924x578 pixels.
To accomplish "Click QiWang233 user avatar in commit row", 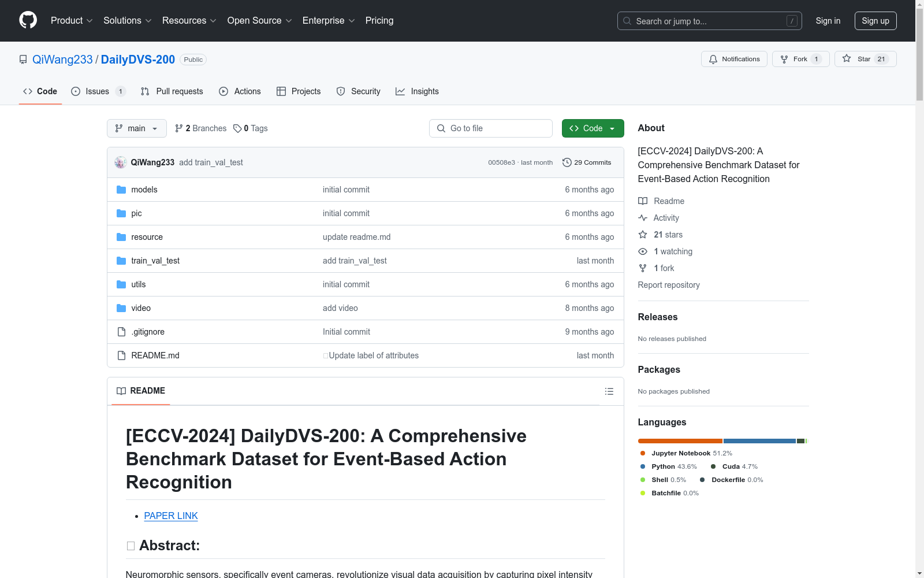I will click(121, 162).
